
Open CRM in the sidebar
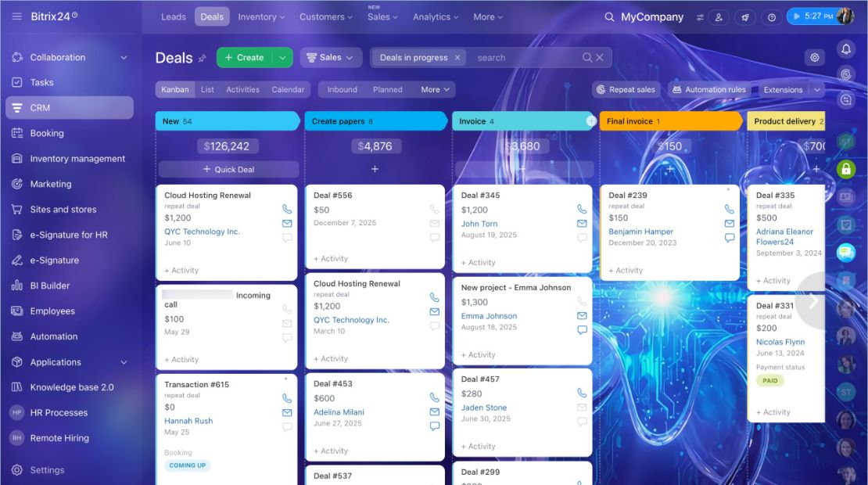tap(70, 108)
